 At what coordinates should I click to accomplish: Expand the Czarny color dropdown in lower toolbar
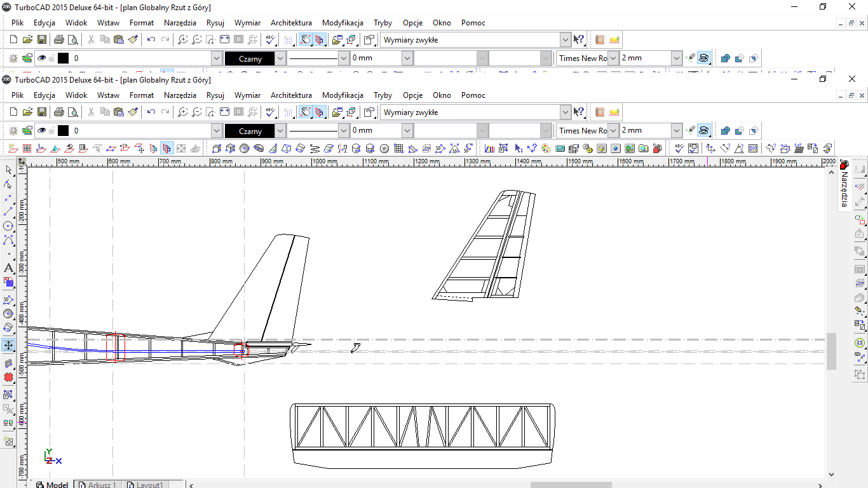280,131
